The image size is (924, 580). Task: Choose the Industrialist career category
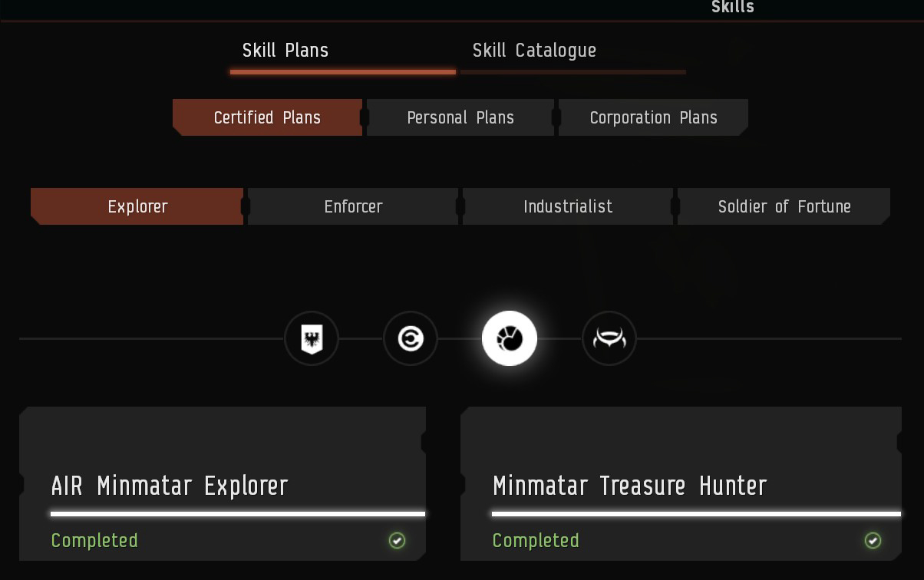click(568, 206)
